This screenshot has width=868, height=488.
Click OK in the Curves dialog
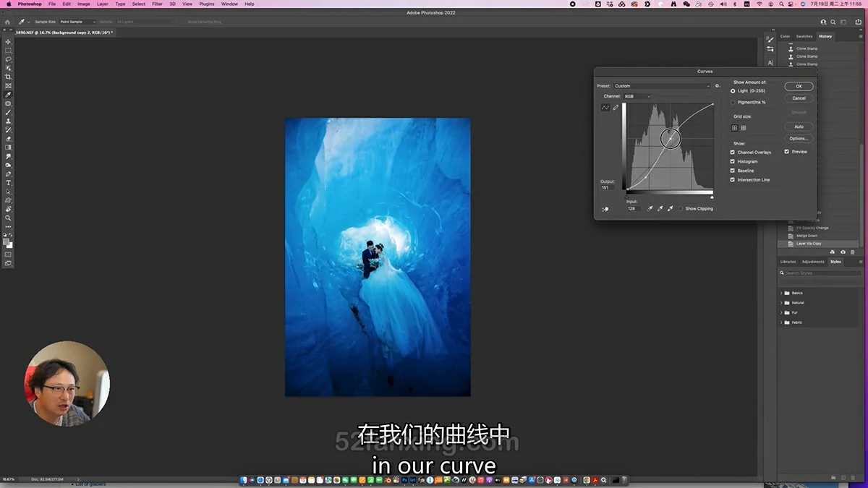[799, 86]
